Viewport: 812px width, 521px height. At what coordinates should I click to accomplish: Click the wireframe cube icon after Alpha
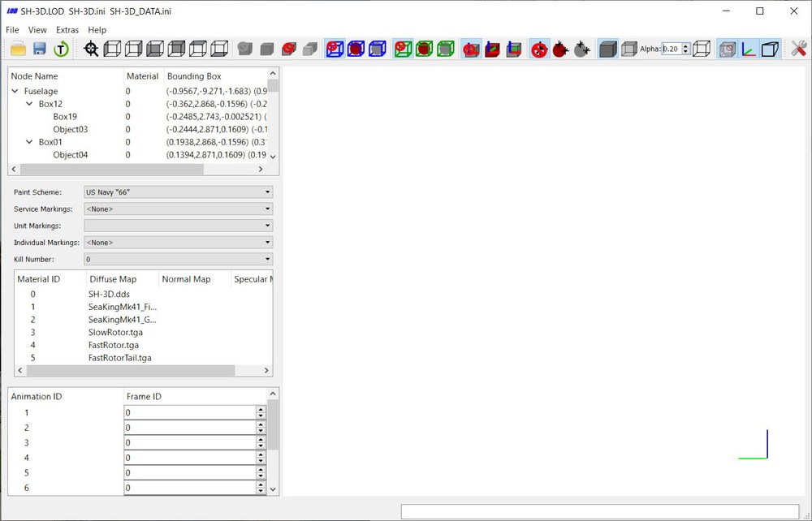point(702,49)
